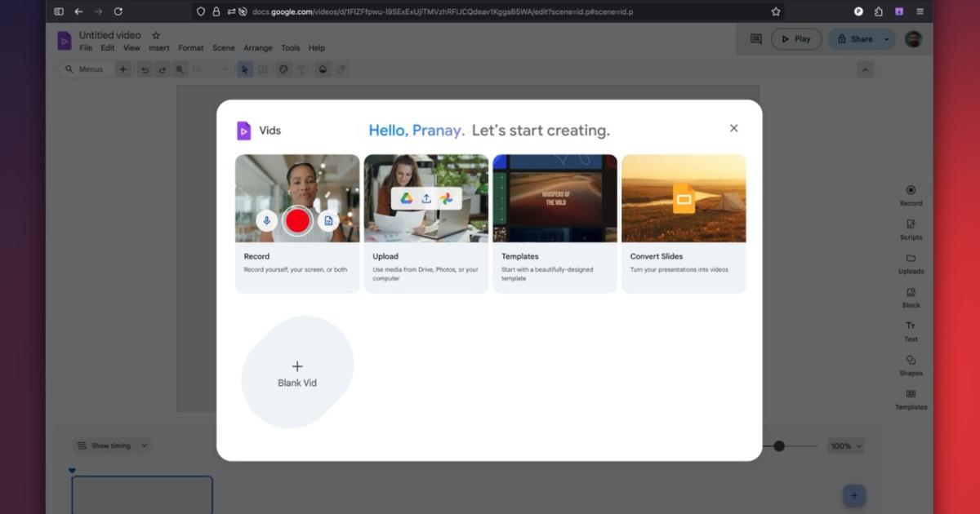Reload the page in browser toolbar
The width and height of the screenshot is (980, 514).
pyautogui.click(x=118, y=11)
